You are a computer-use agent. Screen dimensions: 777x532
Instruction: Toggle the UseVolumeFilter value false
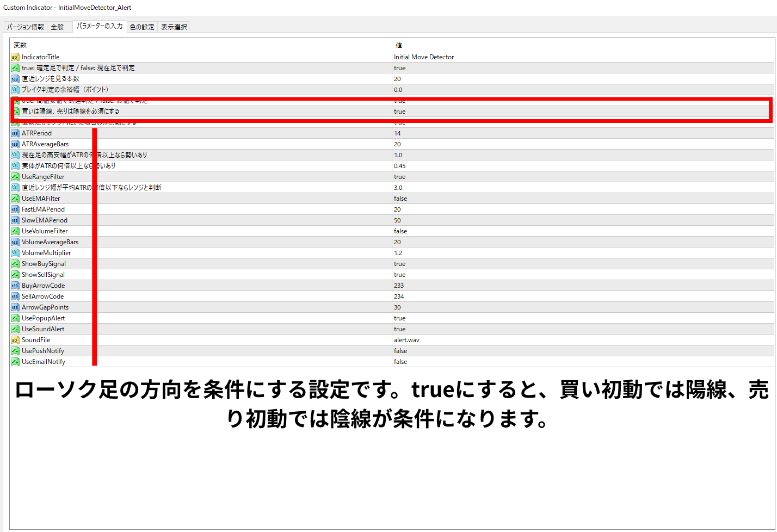tap(400, 231)
